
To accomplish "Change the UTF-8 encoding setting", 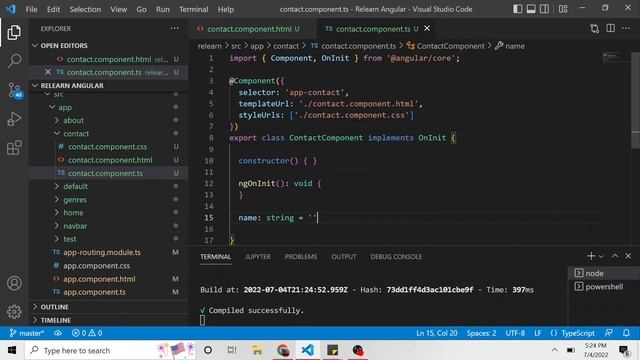I will tap(515, 333).
